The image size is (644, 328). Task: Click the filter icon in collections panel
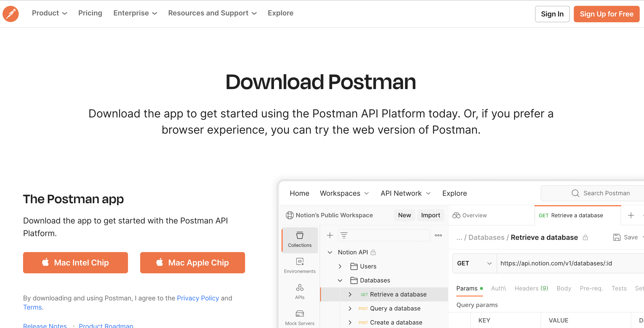pyautogui.click(x=344, y=235)
